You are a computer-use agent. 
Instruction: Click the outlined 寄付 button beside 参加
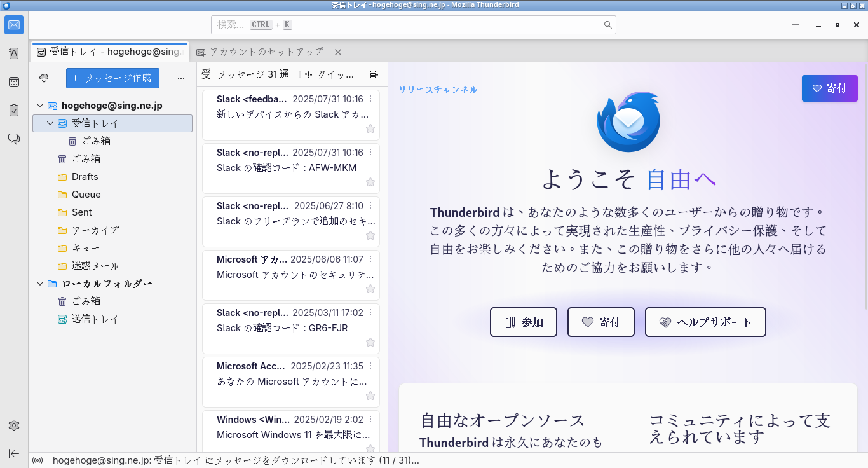[601, 322]
